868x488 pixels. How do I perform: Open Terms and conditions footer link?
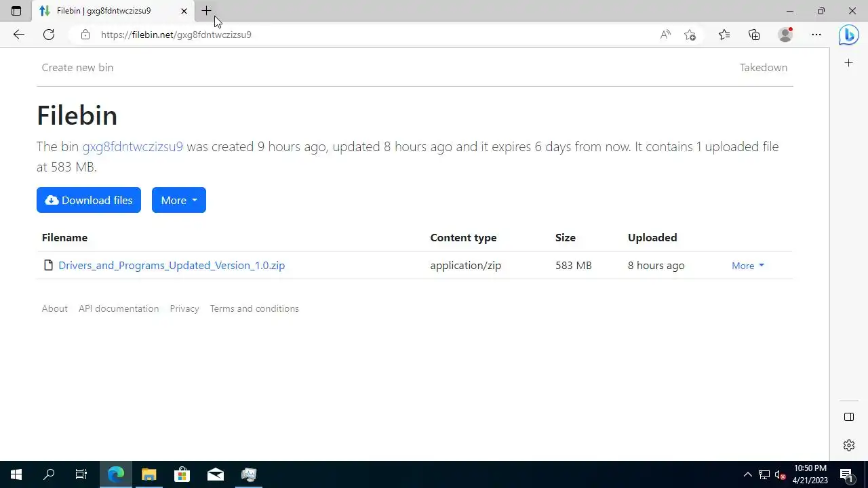254,308
